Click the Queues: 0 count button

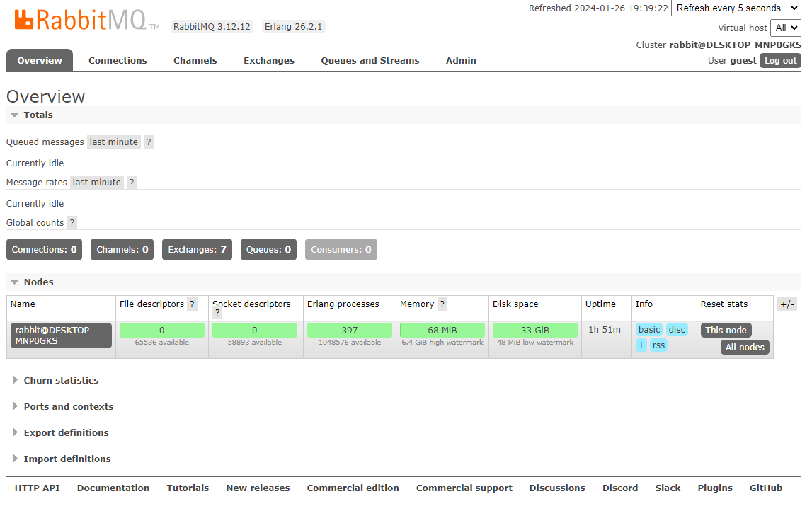pyautogui.click(x=268, y=250)
